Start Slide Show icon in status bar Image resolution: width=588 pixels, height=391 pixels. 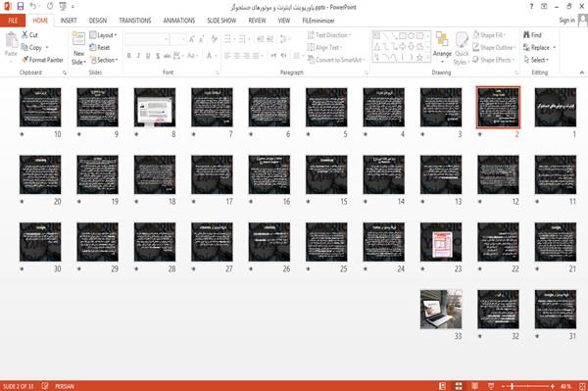click(491, 386)
